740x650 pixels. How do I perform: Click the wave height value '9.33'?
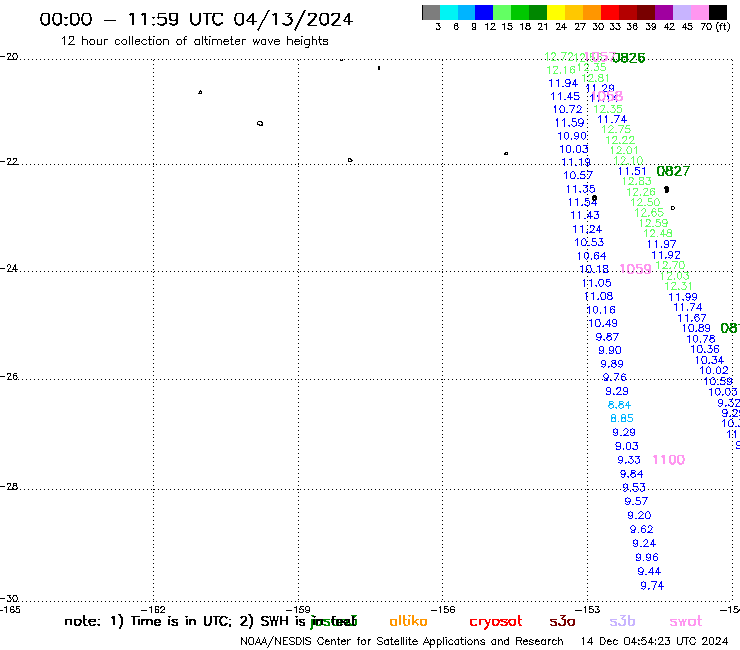click(x=629, y=460)
